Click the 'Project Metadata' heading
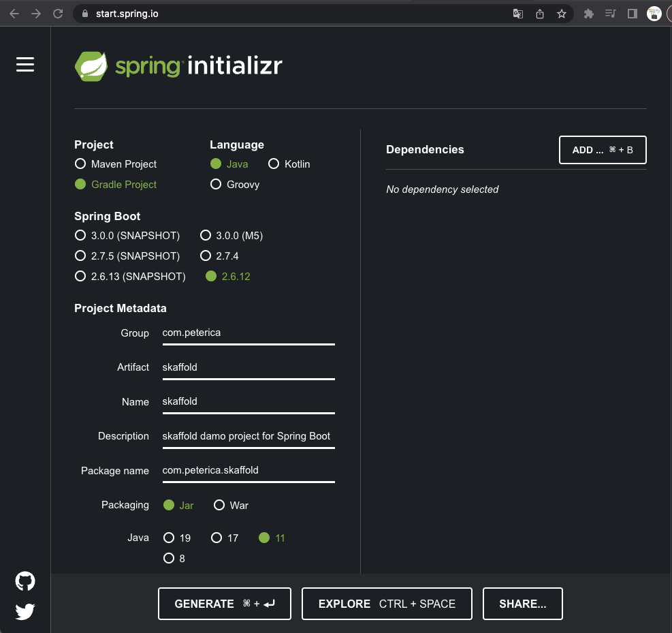Screen dimensions: 672x633 tap(121, 309)
